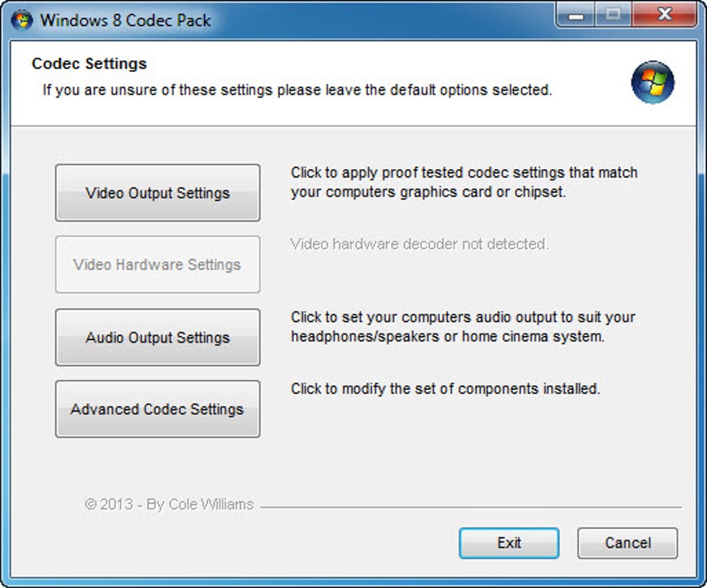This screenshot has width=707, height=588.
Task: Click the proof tested codec settings description
Action: 463,182
